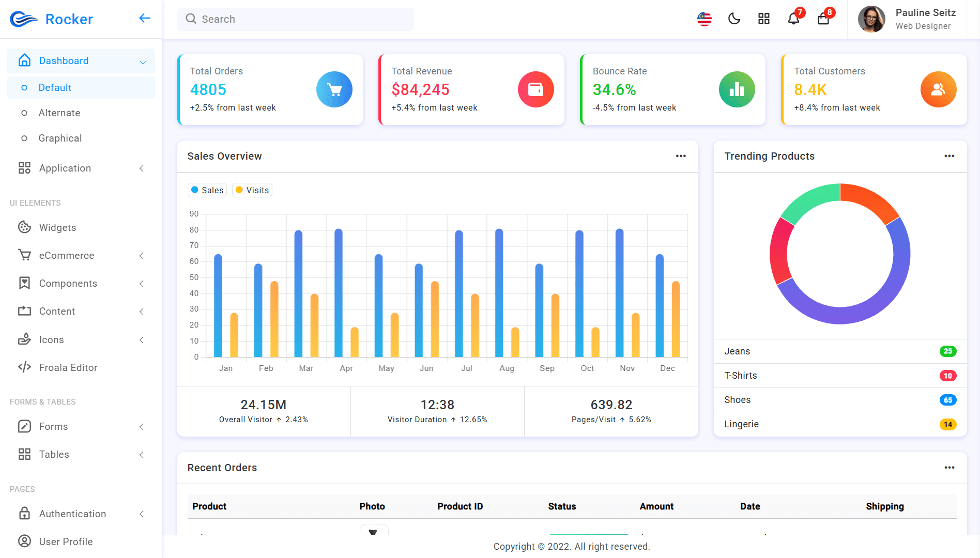Click the sidebar collapse arrow icon

144,18
